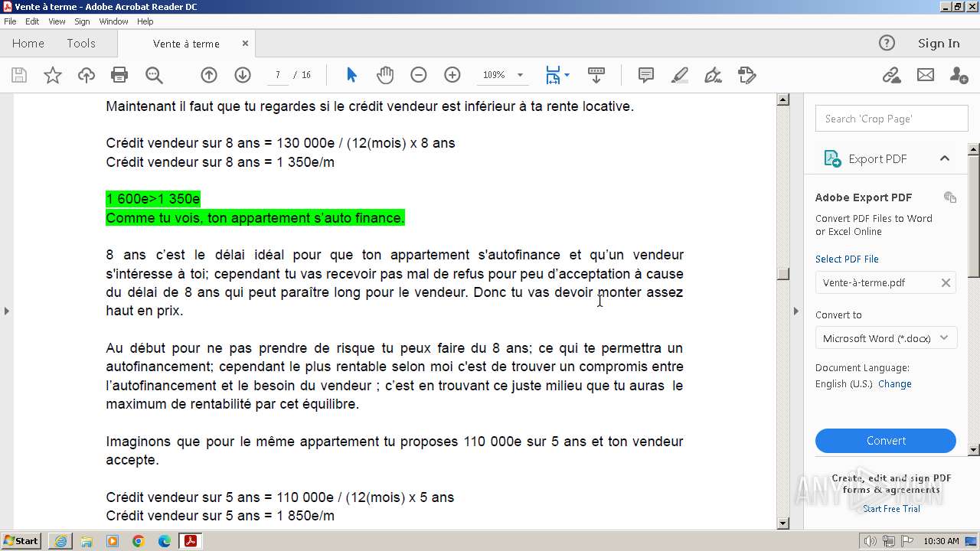Screen dimensions: 980x551
Task: Open the find text magnifier tool
Action: [154, 75]
